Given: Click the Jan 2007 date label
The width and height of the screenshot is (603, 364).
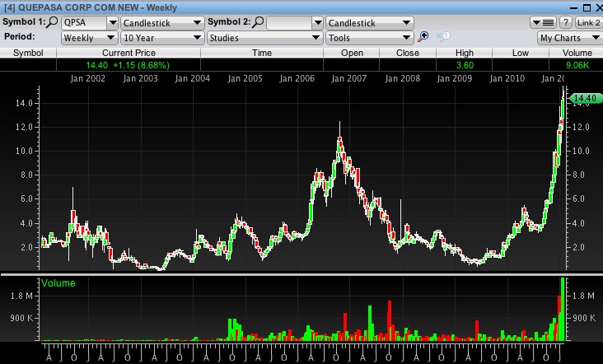Looking at the screenshot, I should pos(348,78).
